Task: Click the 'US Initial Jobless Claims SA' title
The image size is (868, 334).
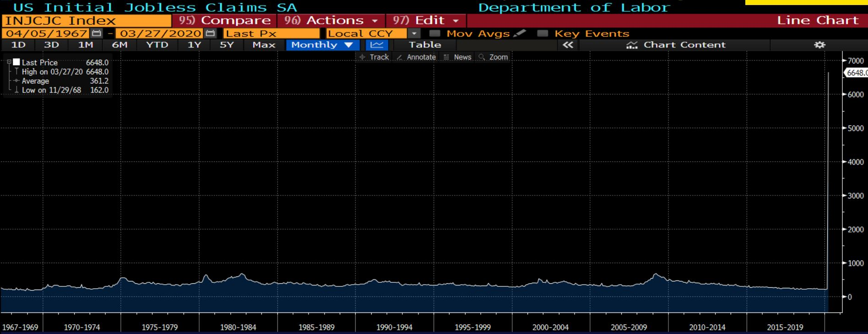Action: tap(155, 7)
